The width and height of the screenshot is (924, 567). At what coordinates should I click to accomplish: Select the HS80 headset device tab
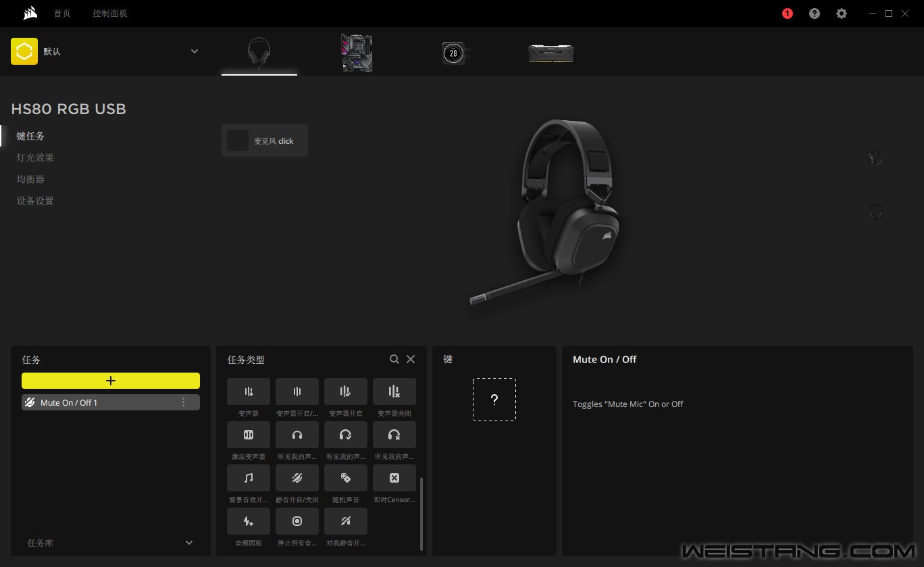259,53
